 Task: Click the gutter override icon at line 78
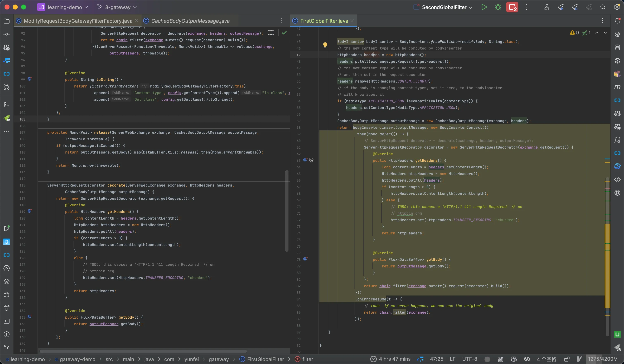click(305, 259)
